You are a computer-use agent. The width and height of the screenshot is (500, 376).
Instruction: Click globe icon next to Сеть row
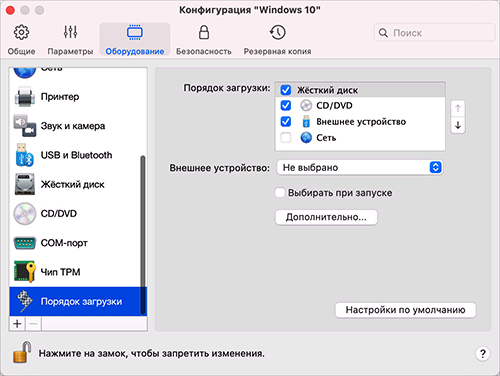306,137
